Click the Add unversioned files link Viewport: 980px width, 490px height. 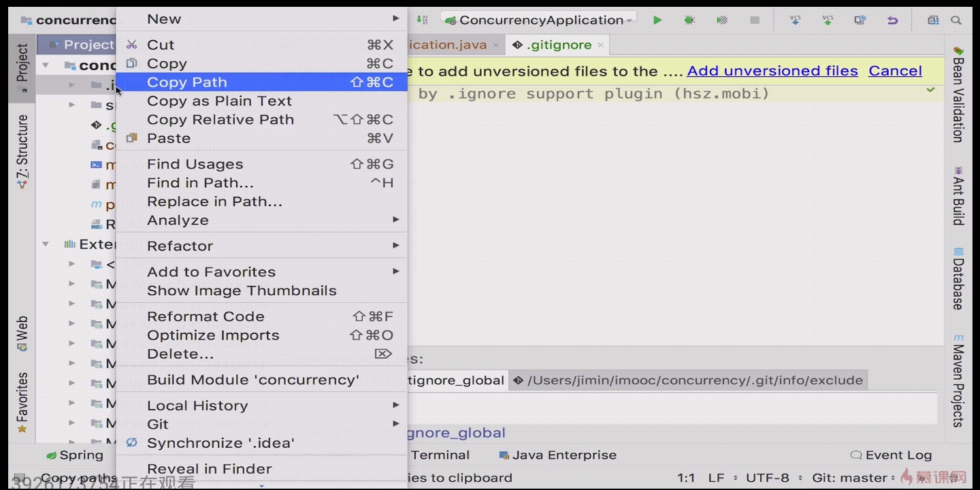pos(772,71)
